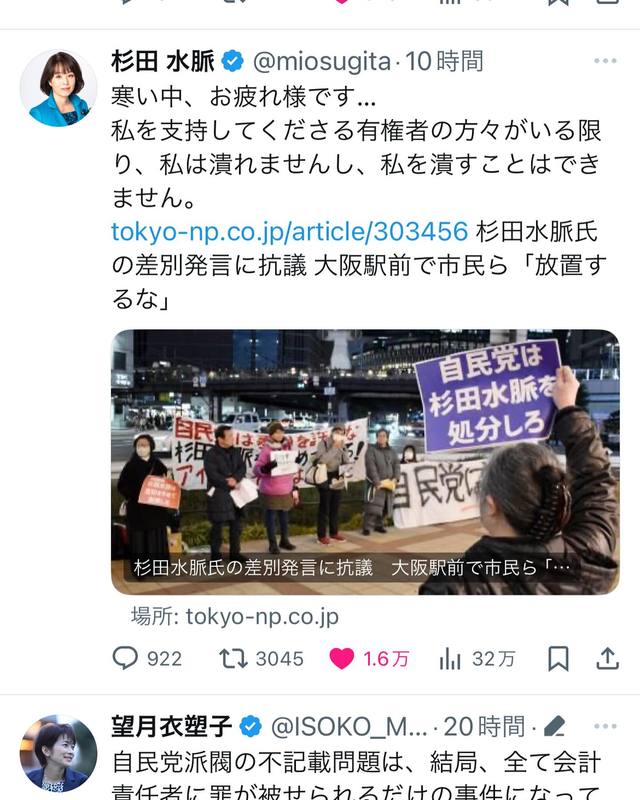640x800 pixels.
Task: Click the @miosugita handle
Action: [x=322, y=62]
